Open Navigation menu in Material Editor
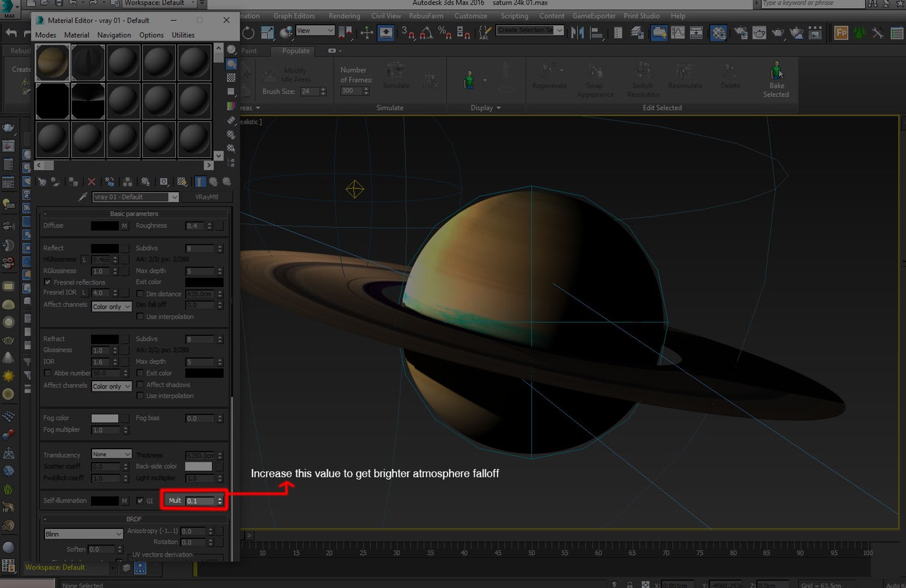906x588 pixels. coord(114,35)
